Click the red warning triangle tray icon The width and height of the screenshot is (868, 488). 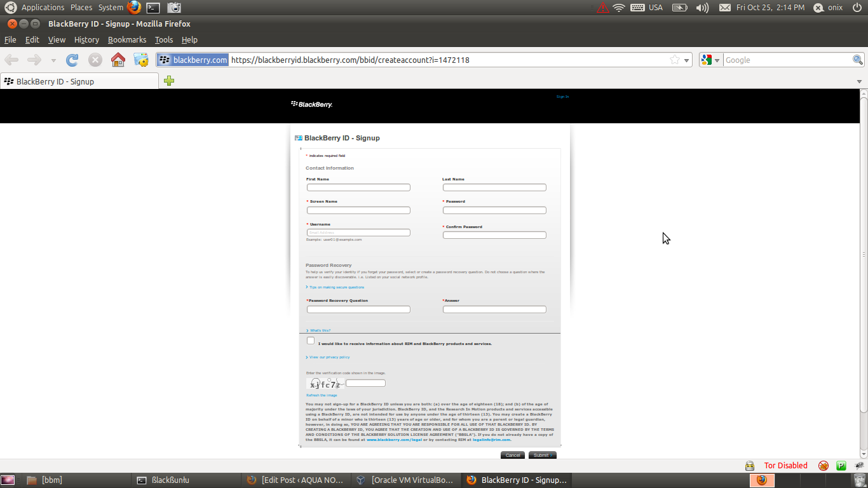(602, 8)
